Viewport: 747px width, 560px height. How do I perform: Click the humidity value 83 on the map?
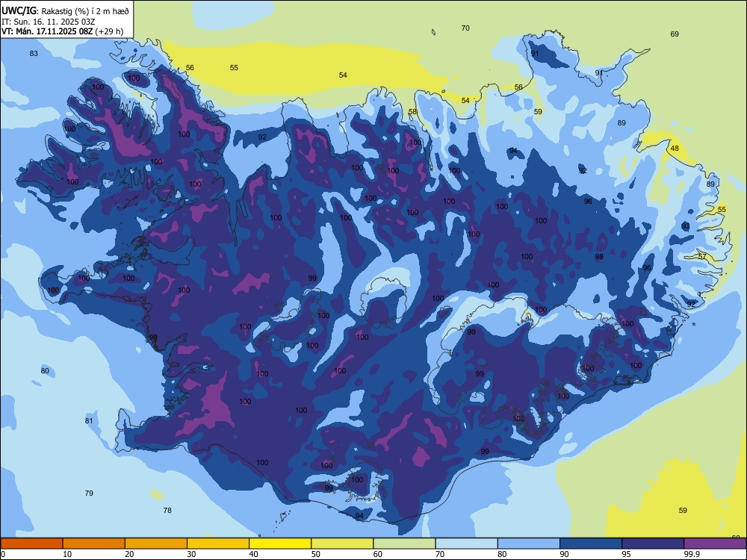point(34,53)
